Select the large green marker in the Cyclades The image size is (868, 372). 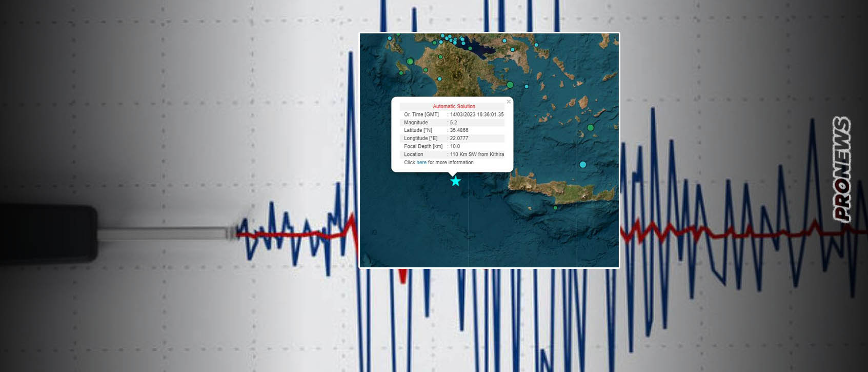point(591,127)
